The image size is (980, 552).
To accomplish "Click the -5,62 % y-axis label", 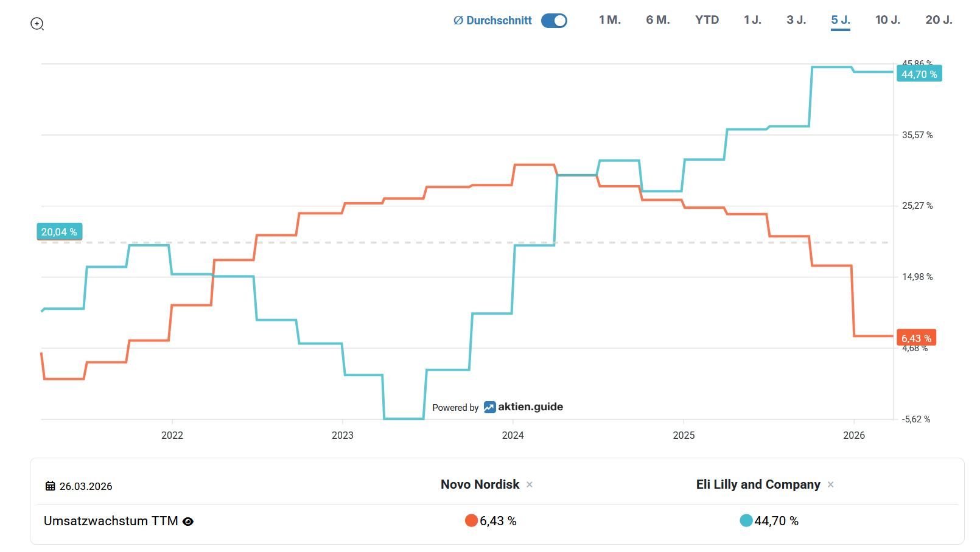I will tap(916, 419).
